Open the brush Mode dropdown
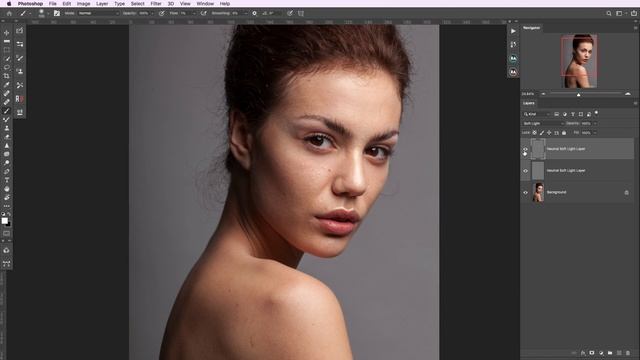The height and width of the screenshot is (360, 640). 98,13
